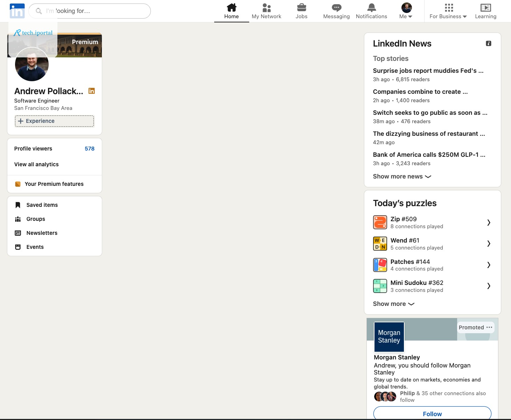511x420 pixels.
Task: Expand the For Business menu
Action: click(448, 11)
